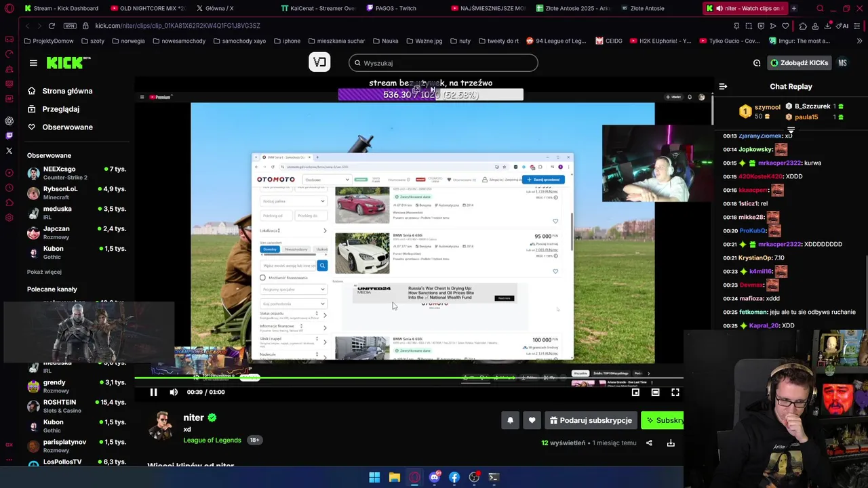Image resolution: width=868 pixels, height=488 pixels.
Task: Click into the Wyszukaj search field
Action: tap(443, 63)
